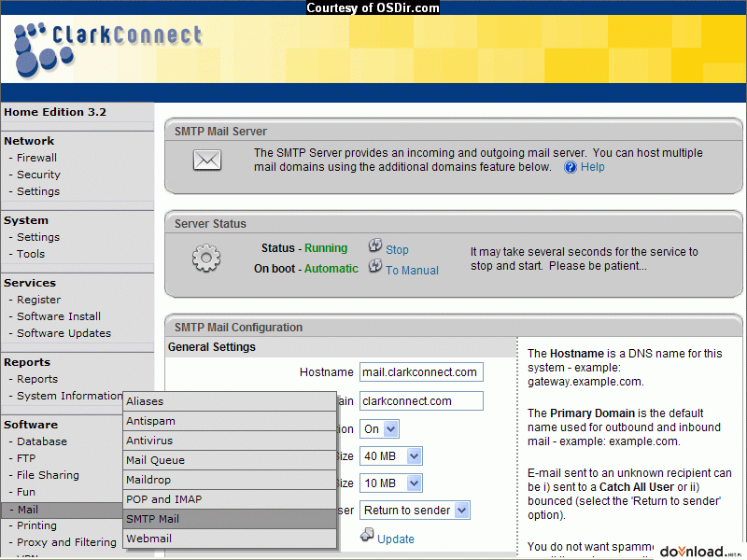This screenshot has height=560, width=747.
Task: Open the Return to sender dropdown
Action: click(x=415, y=510)
